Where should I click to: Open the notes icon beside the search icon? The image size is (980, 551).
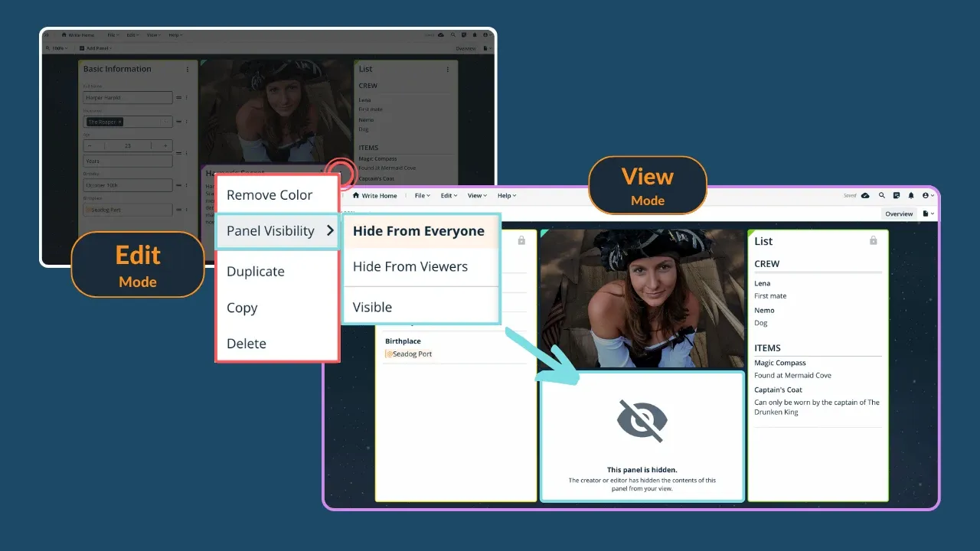[x=897, y=196]
